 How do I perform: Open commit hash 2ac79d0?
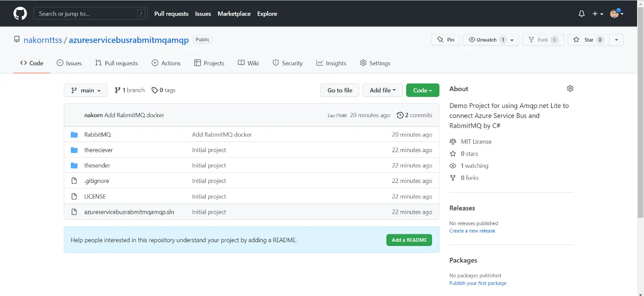point(337,115)
